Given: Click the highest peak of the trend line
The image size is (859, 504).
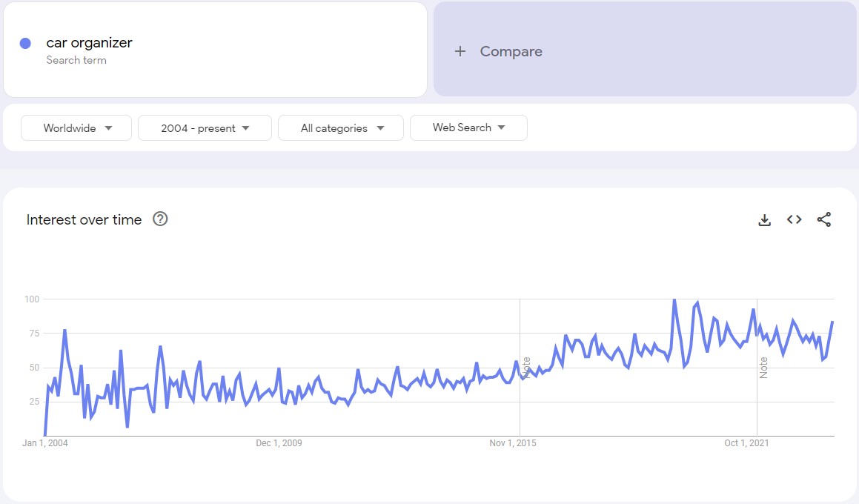Looking at the screenshot, I should [x=674, y=299].
